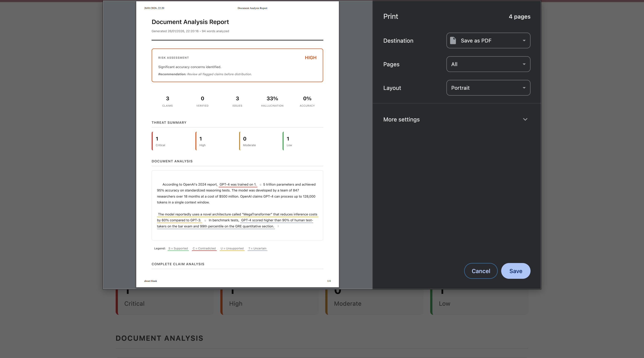Image resolution: width=644 pixels, height=358 pixels.
Task: Click the U = Unsupported legend entry
Action: [232, 248]
